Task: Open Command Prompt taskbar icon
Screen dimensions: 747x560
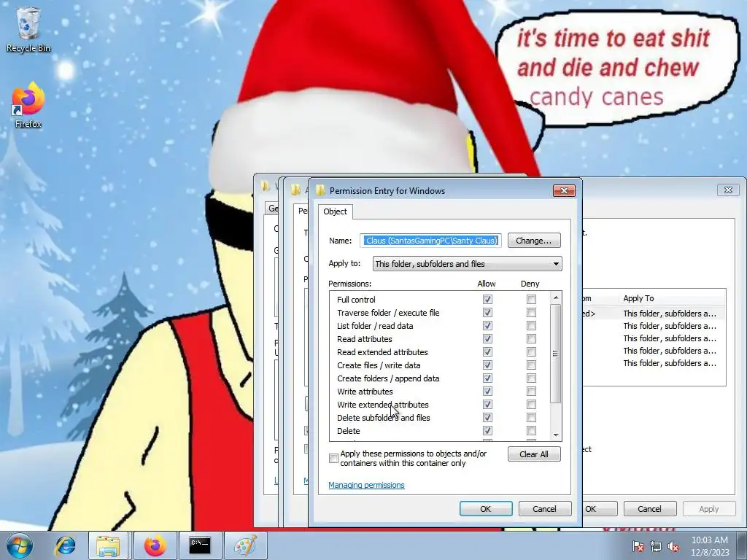Action: tap(200, 545)
